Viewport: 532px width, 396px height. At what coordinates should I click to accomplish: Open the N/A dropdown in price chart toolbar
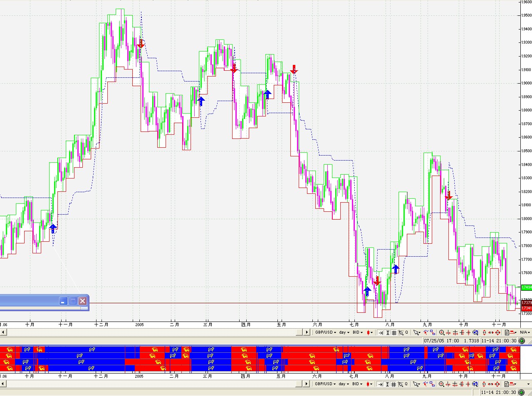pyautogui.click(x=525, y=332)
